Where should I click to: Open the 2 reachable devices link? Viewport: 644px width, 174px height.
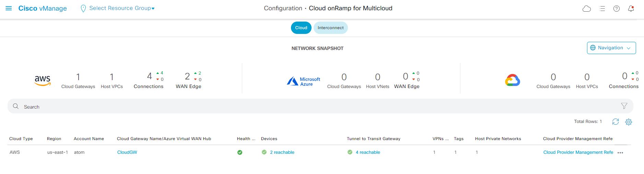[282, 152]
